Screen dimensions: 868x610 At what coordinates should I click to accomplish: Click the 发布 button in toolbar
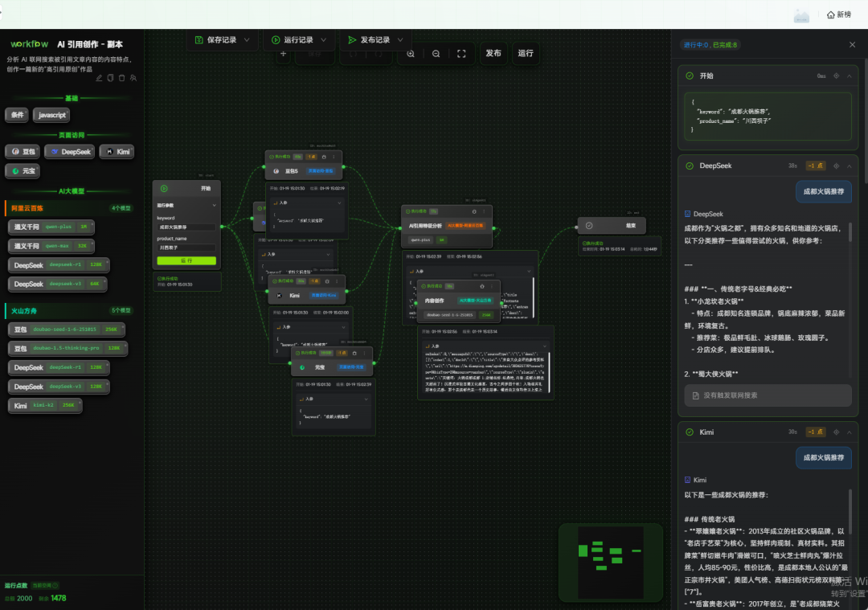[493, 54]
